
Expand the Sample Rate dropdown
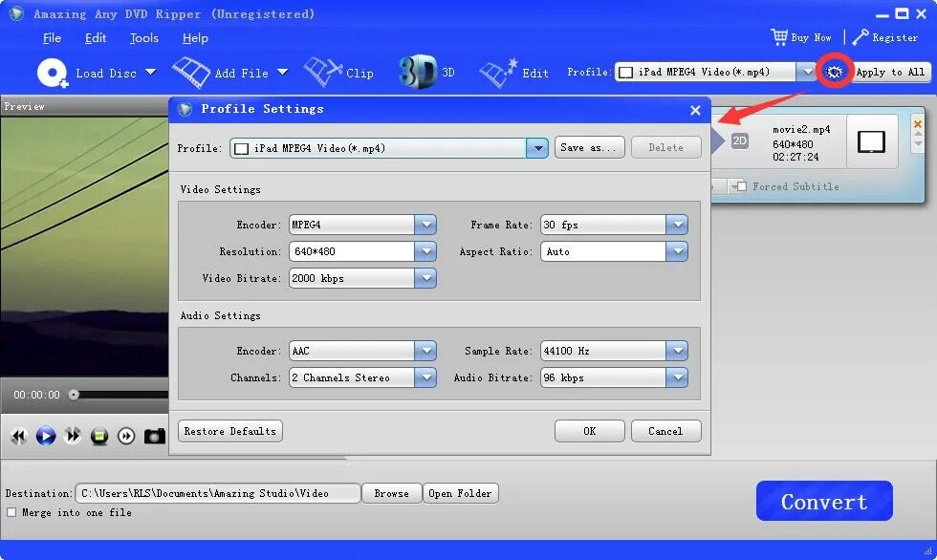pyautogui.click(x=677, y=351)
